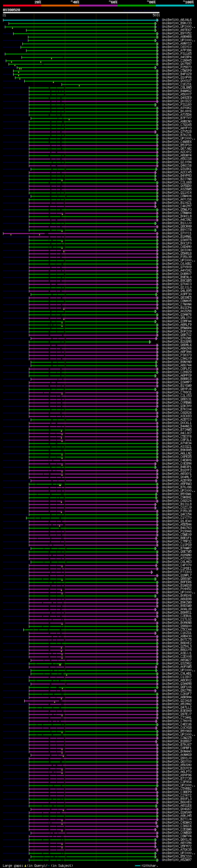The image size is (197, 868).
Task: Click the white query ruler bar
Action: [x=81, y=13]
